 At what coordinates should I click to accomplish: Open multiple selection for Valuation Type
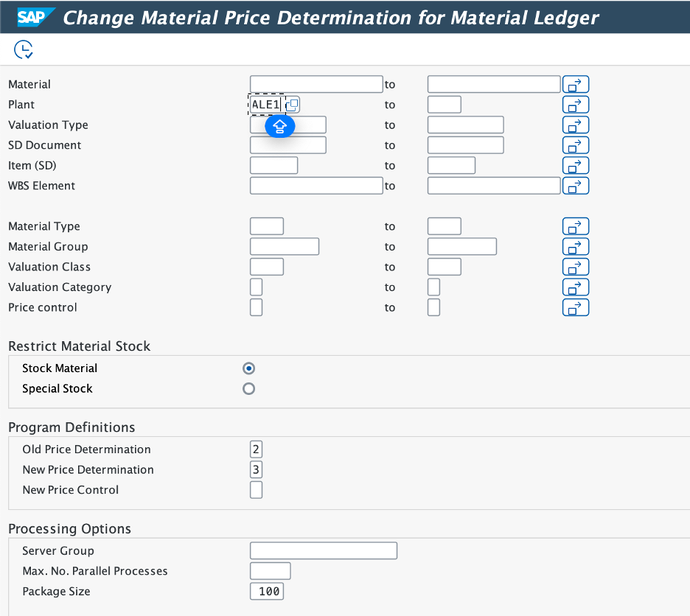(x=575, y=125)
